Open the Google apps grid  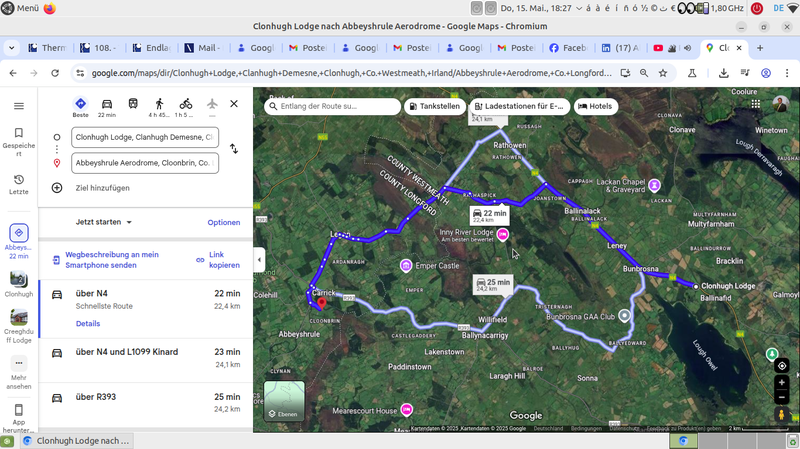tap(753, 105)
